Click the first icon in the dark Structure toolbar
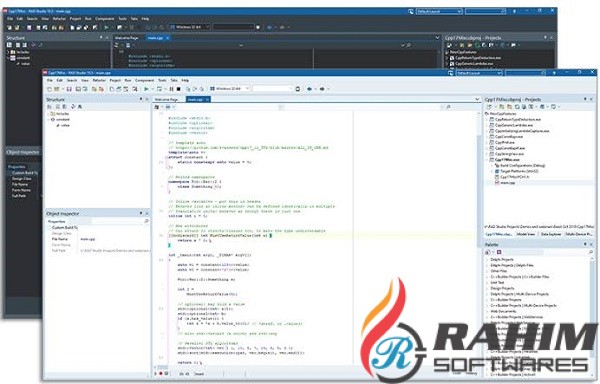 click(10, 45)
